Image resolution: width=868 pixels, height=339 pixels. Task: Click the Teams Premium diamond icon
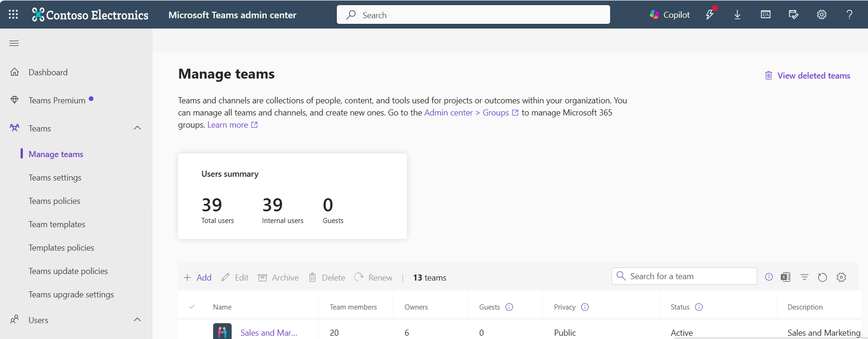pyautogui.click(x=15, y=100)
